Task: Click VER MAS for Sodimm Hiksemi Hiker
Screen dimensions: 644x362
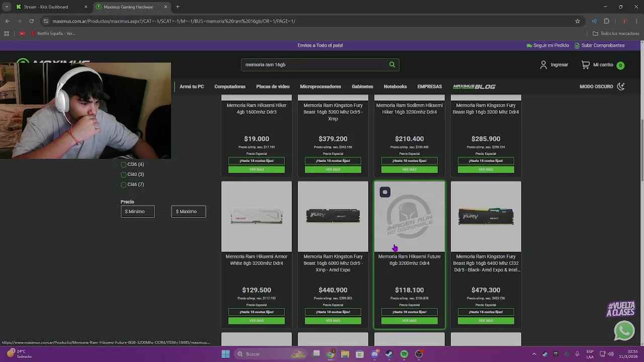Action: click(x=410, y=169)
